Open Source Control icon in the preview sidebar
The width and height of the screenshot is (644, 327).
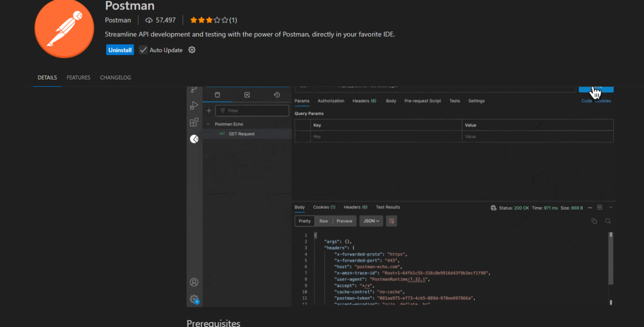[x=194, y=89]
